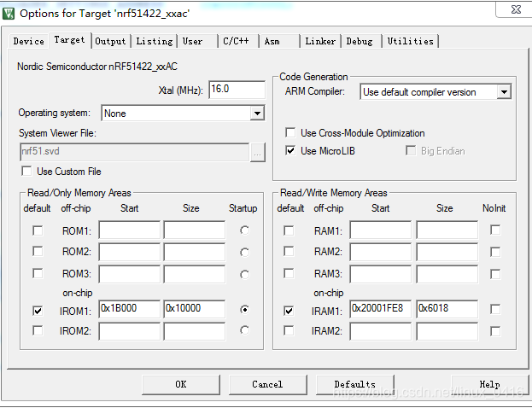Enable NoInit for IRAM1
Viewport: 532px width, 408px height.
(x=495, y=309)
